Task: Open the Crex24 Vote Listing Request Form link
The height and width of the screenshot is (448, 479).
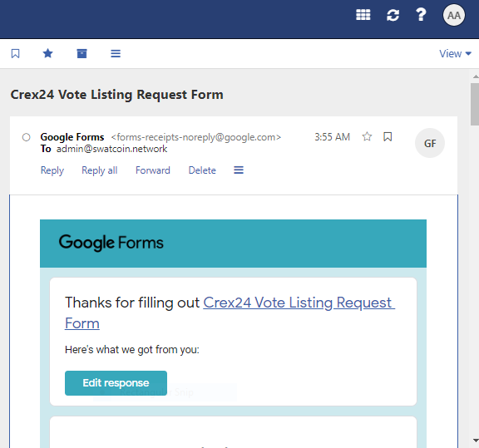Action: [x=230, y=313]
